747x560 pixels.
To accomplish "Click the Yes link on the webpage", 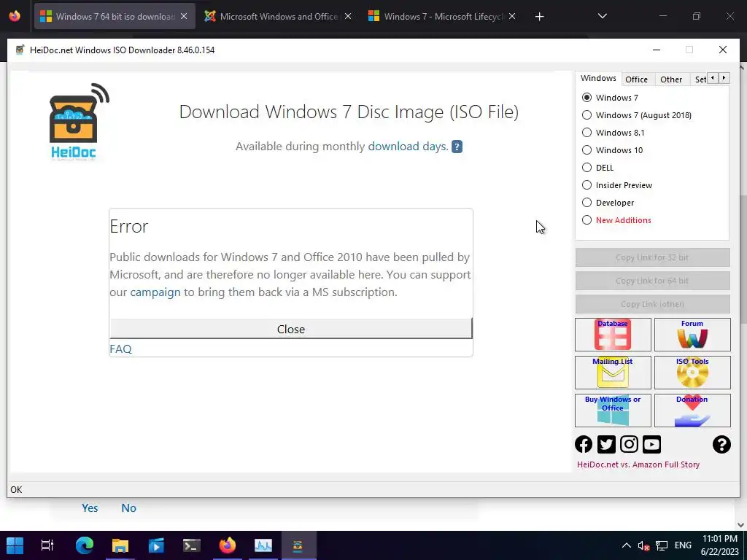I will pos(90,508).
